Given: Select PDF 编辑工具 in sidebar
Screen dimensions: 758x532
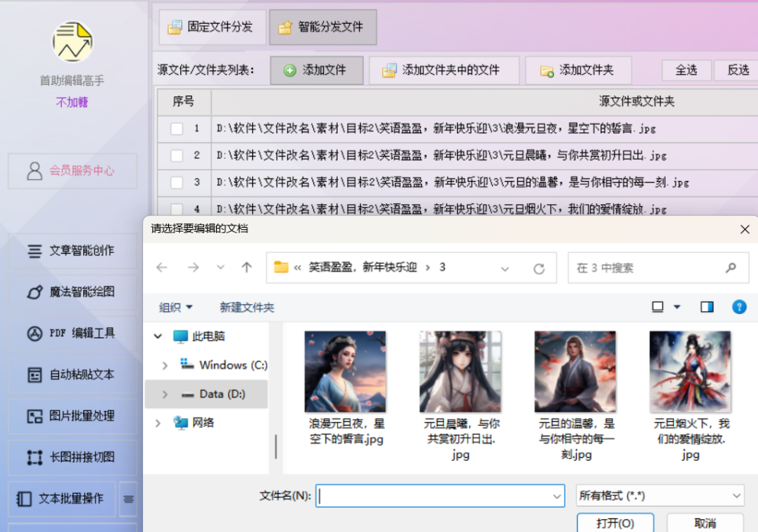Looking at the screenshot, I should pyautogui.click(x=73, y=333).
